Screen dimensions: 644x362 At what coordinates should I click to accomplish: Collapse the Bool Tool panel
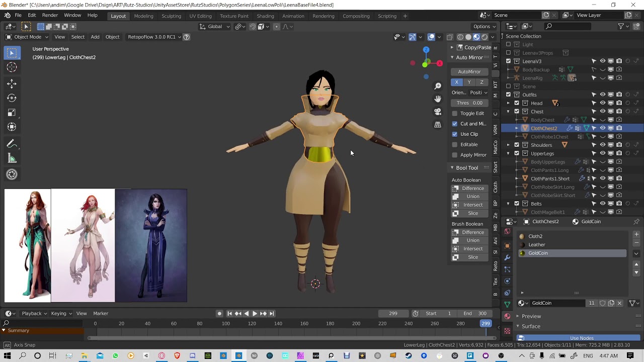point(452,168)
